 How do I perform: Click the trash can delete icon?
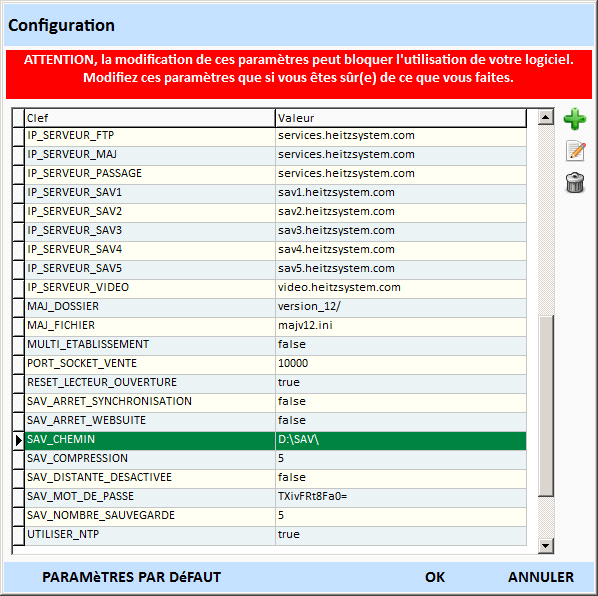(575, 183)
